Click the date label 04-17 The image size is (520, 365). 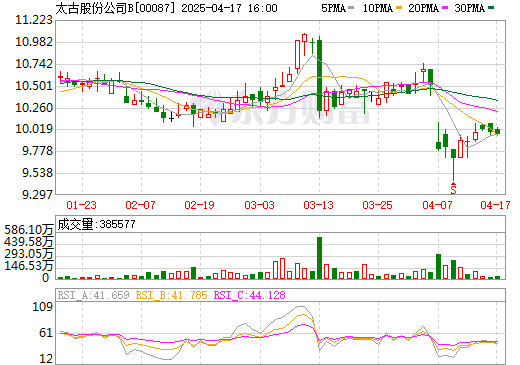tap(495, 205)
